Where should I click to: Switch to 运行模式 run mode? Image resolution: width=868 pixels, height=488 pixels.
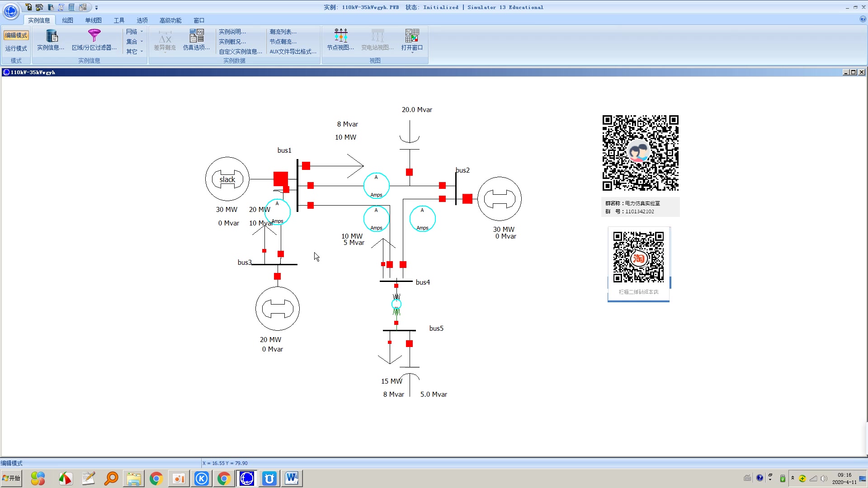(16, 48)
